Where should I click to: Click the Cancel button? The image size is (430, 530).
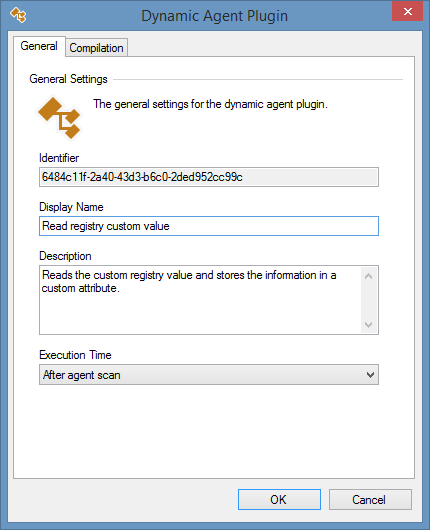(370, 500)
